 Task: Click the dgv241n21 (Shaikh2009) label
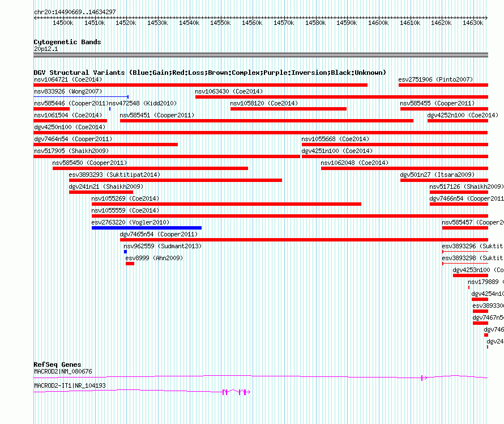pyautogui.click(x=106, y=186)
